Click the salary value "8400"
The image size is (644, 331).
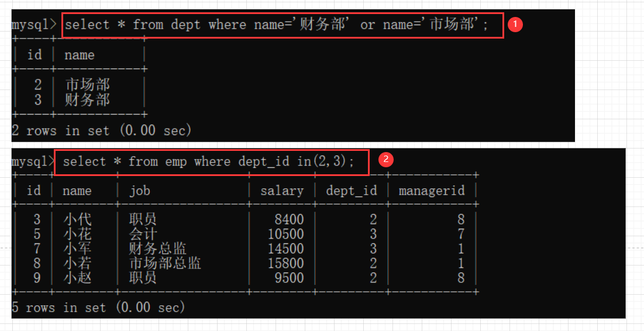click(289, 219)
